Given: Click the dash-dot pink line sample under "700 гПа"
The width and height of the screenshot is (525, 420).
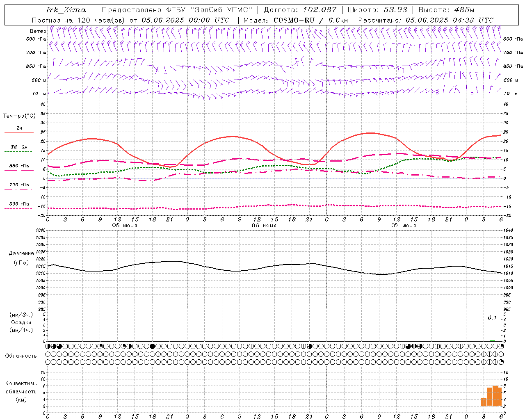Looking at the screenshot, I should [19, 189].
